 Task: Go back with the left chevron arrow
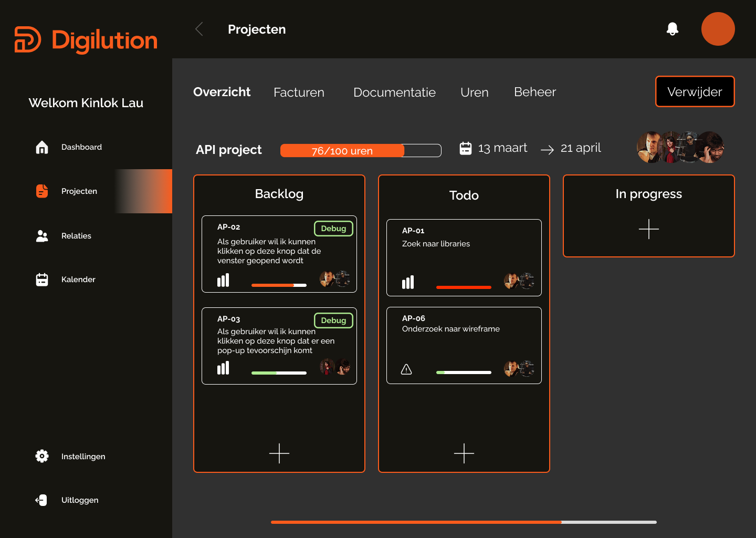pos(199,29)
